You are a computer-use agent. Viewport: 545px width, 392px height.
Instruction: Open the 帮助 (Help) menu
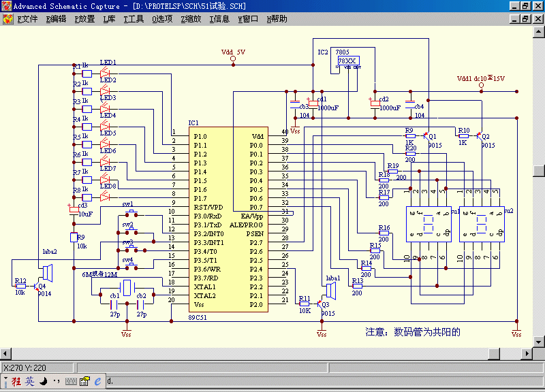coord(277,19)
